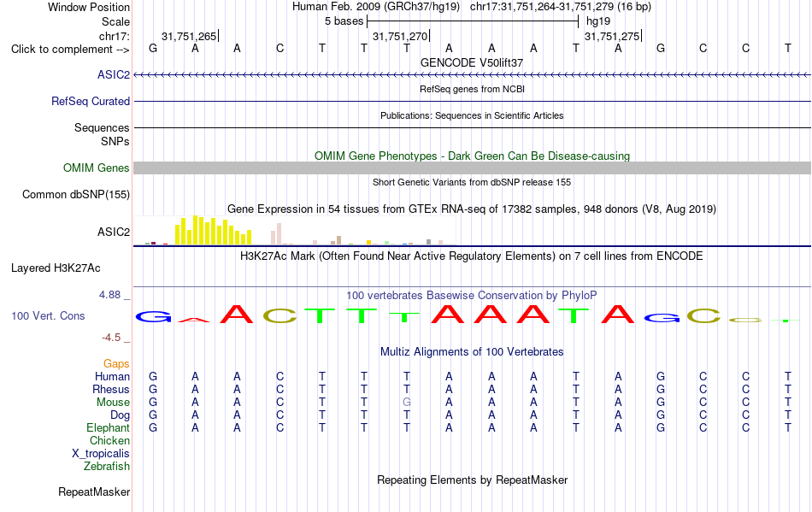The image size is (812, 512).
Task: Click the Scale label
Action: (116, 22)
